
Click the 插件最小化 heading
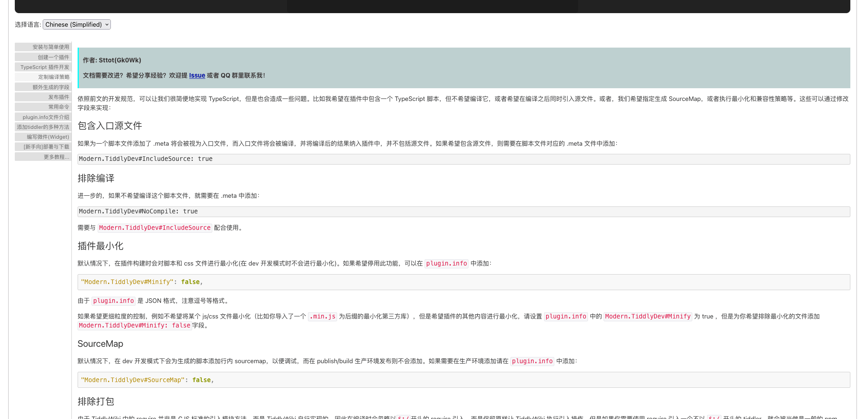101,246
